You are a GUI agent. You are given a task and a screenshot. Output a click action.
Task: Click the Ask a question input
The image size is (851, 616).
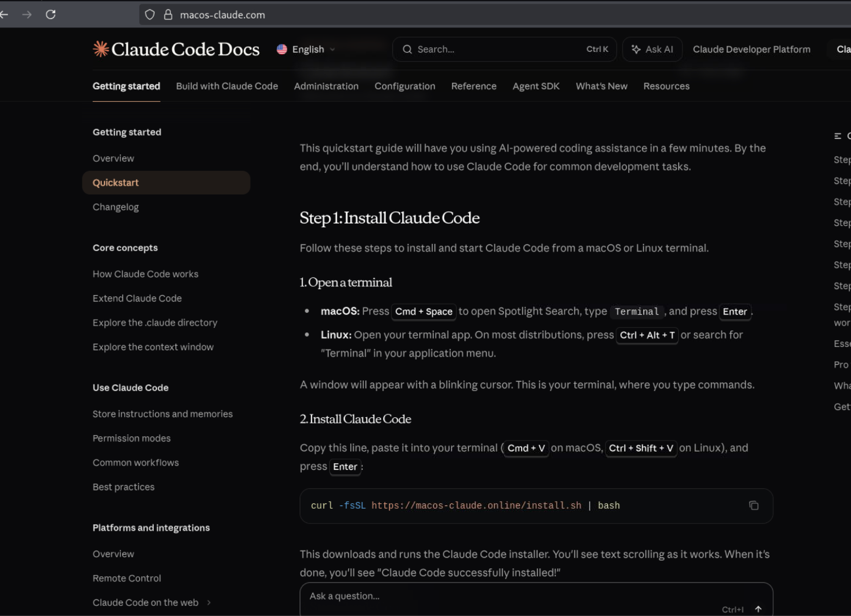[536, 599]
